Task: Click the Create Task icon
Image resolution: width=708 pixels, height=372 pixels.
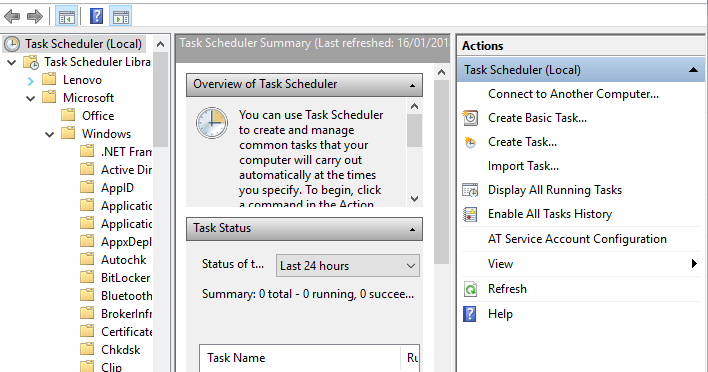Action: 470,142
